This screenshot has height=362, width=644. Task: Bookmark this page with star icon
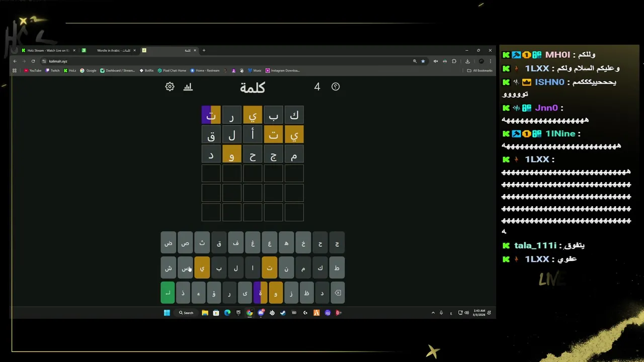pos(423,61)
